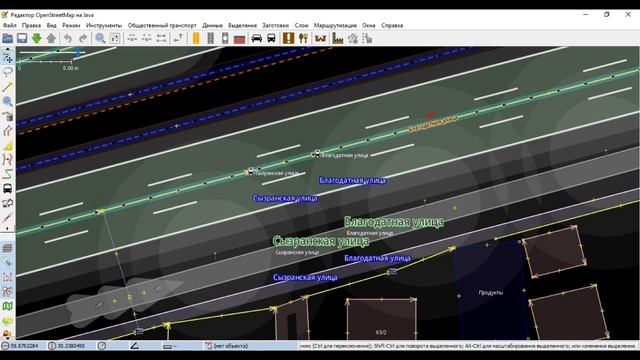This screenshot has width=640, height=360.
Task: Open the Вид menu
Action: tap(51, 25)
